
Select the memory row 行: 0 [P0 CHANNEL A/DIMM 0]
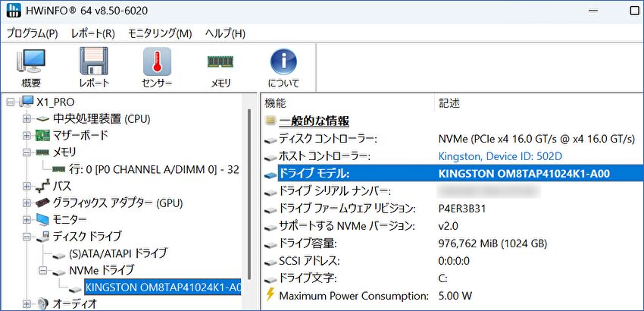click(x=155, y=169)
